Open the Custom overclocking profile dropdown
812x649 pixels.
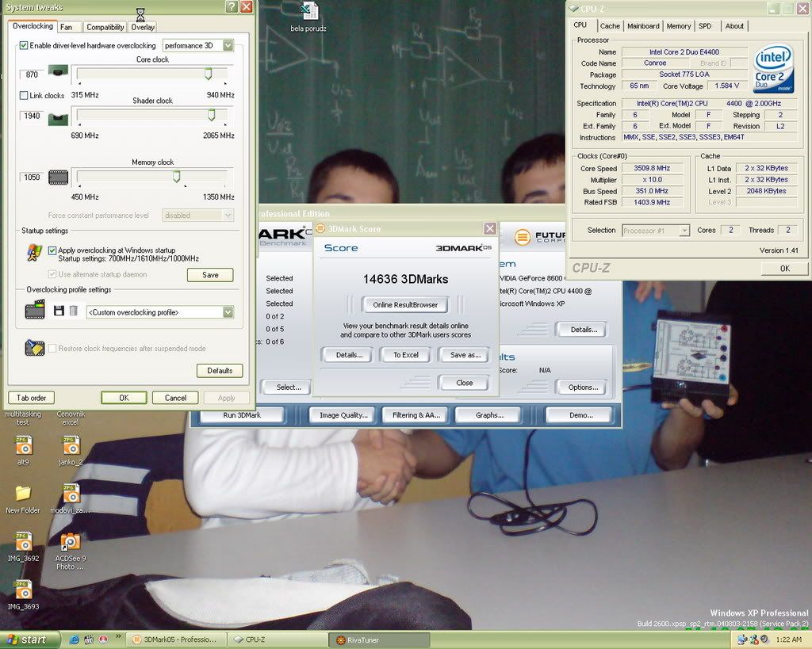click(x=228, y=312)
